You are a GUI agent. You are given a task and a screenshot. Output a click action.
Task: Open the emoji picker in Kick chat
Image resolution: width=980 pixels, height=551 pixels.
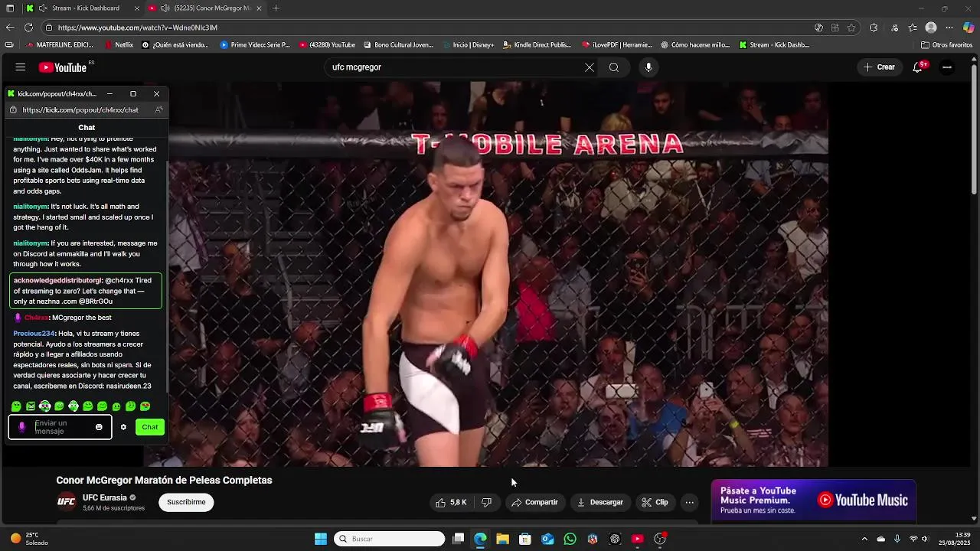pos(99,427)
